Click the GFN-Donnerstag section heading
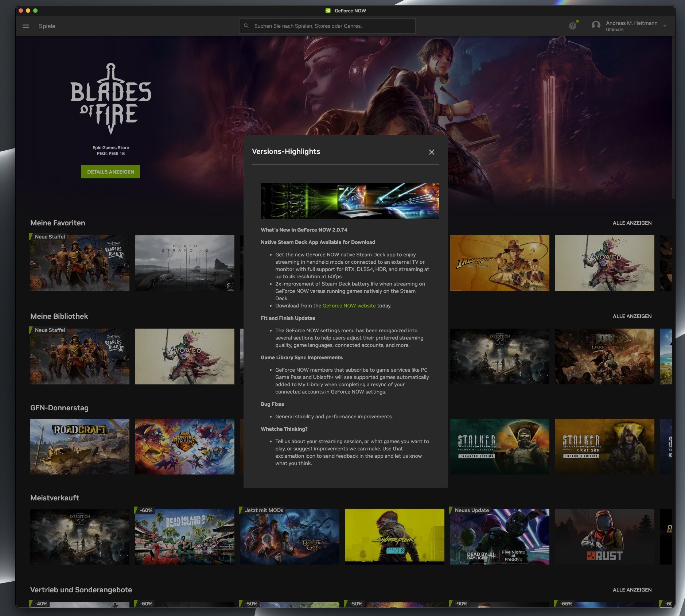This screenshot has height=616, width=685. tap(59, 408)
